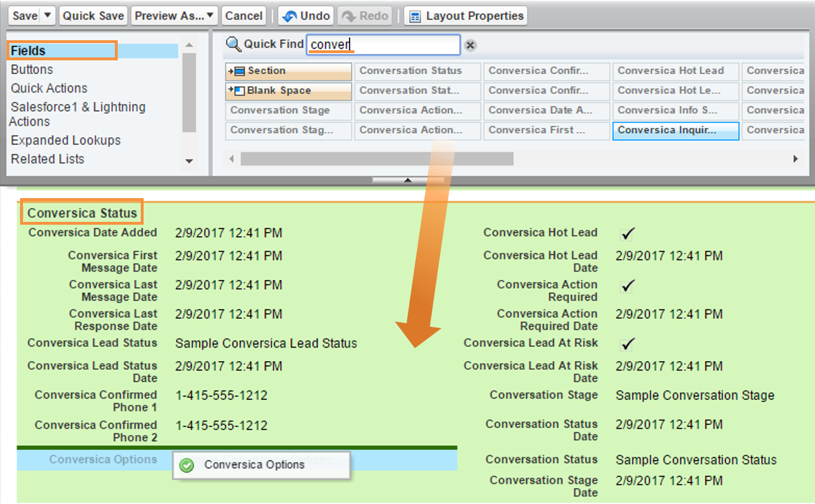Image resolution: width=815 pixels, height=504 pixels.
Task: Click the category list vertical scrollbar thumb
Action: point(189,93)
